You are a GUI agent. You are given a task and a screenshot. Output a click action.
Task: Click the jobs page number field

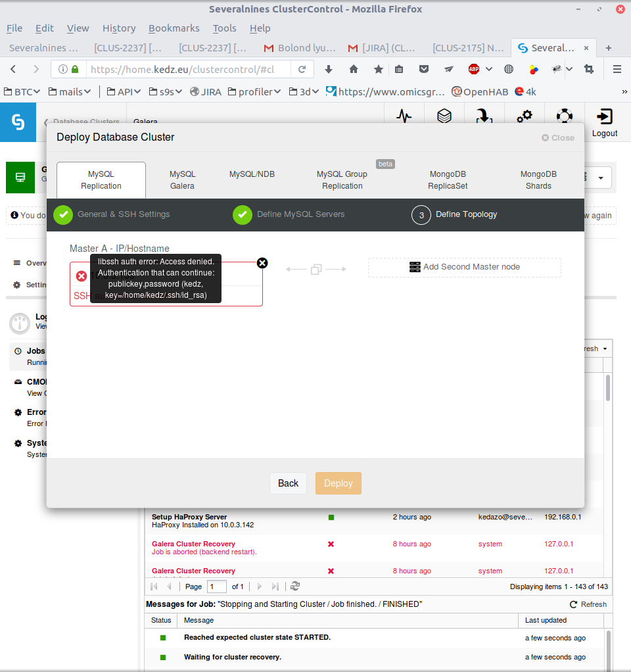click(217, 587)
